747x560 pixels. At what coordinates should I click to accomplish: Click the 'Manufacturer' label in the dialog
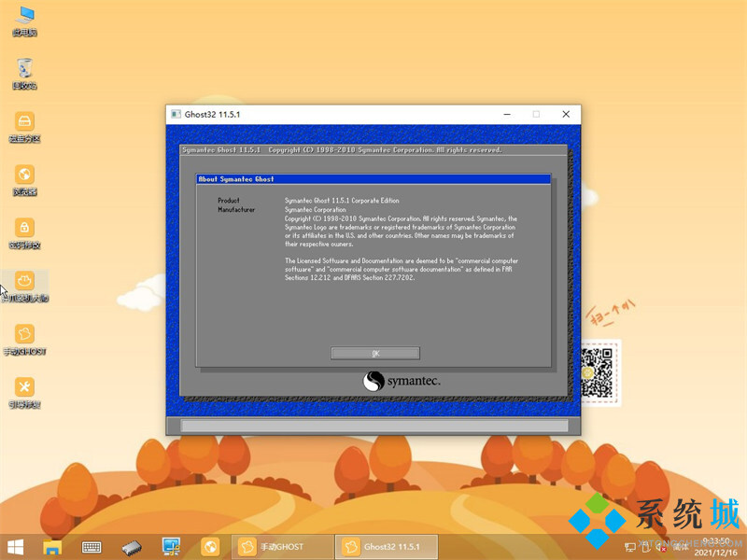(236, 209)
